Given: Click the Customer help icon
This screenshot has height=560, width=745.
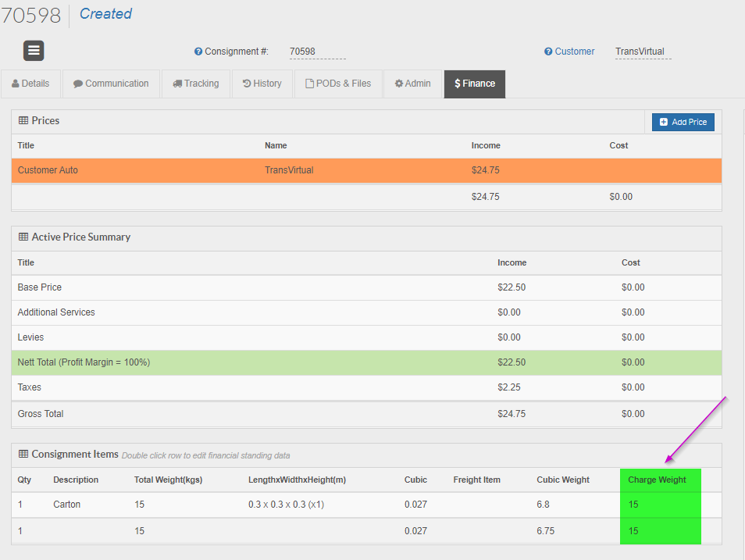Looking at the screenshot, I should tap(548, 52).
